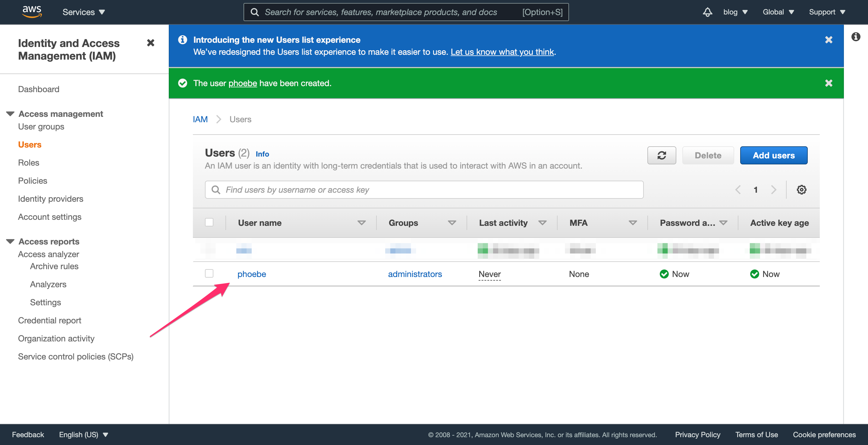Open Terms of Use in footer

[x=756, y=434]
